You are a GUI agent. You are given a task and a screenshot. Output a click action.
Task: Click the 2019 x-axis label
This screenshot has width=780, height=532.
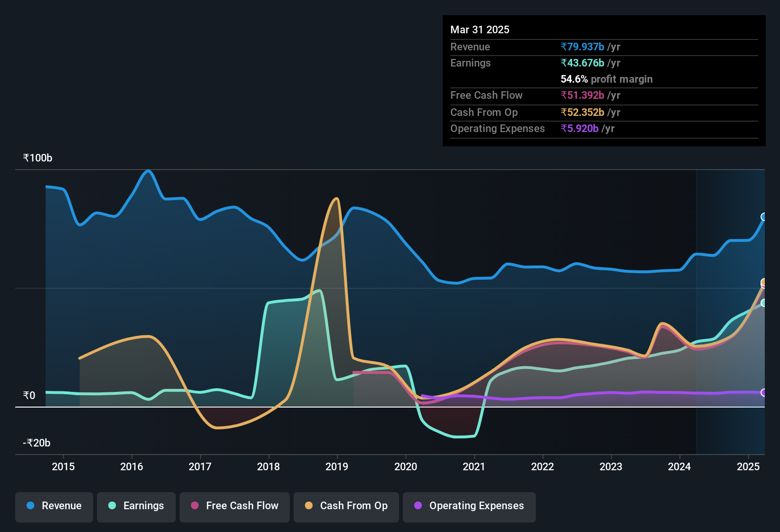click(337, 466)
